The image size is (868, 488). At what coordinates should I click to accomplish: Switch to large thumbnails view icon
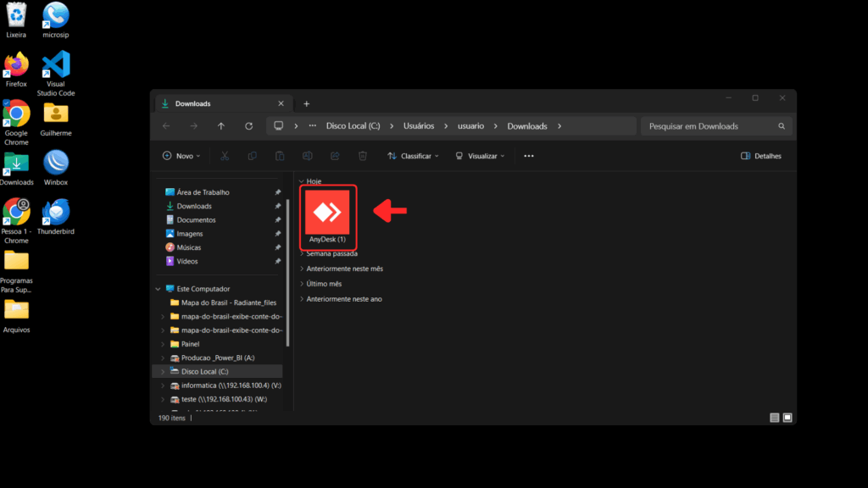pyautogui.click(x=787, y=418)
